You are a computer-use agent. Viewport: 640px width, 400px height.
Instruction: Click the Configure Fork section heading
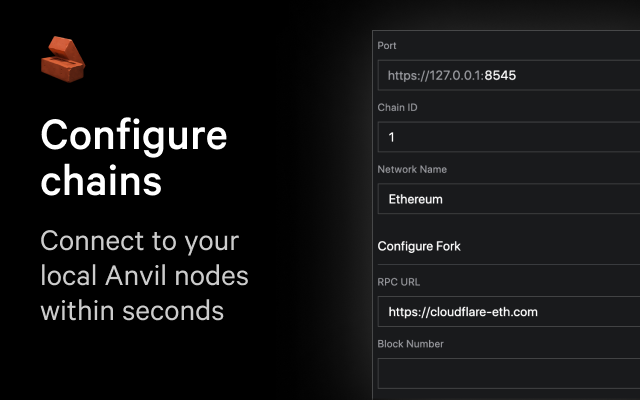pyautogui.click(x=419, y=246)
